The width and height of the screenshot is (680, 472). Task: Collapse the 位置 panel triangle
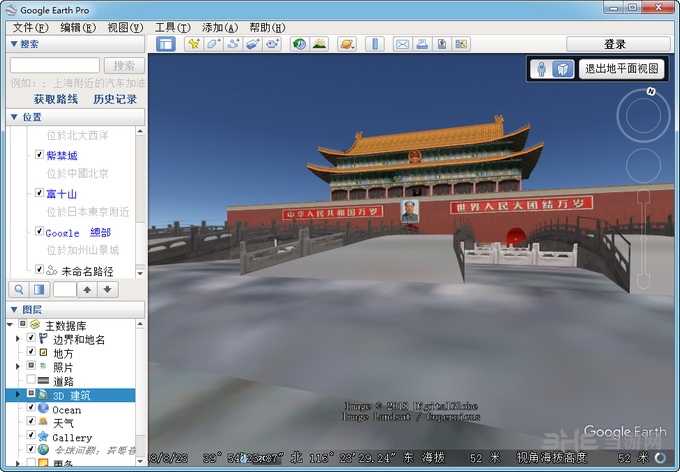click(13, 117)
